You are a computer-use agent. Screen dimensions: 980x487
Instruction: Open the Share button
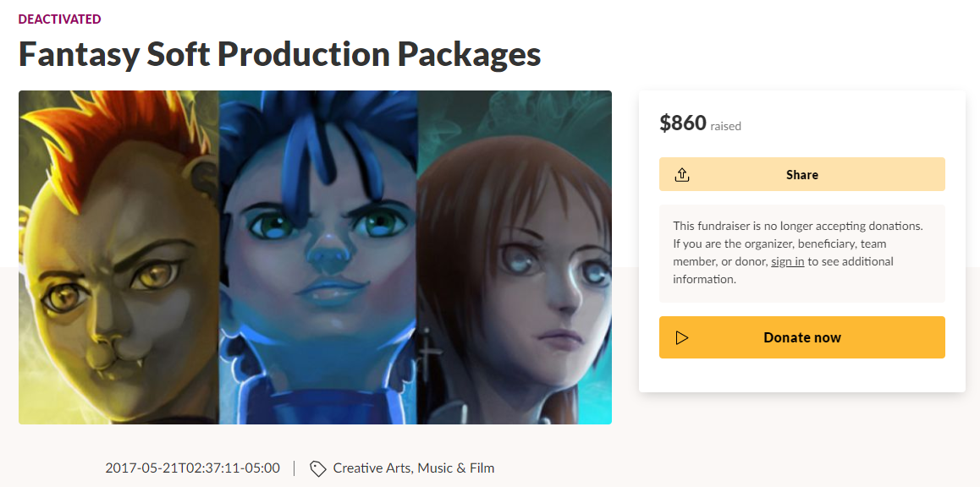tap(802, 174)
